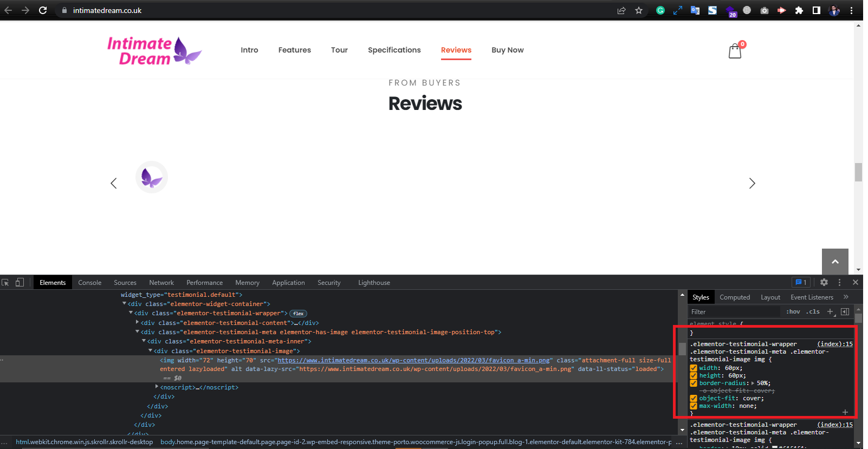Open the DevTools customize three-dot menu
The height and width of the screenshot is (449, 868).
(x=840, y=282)
